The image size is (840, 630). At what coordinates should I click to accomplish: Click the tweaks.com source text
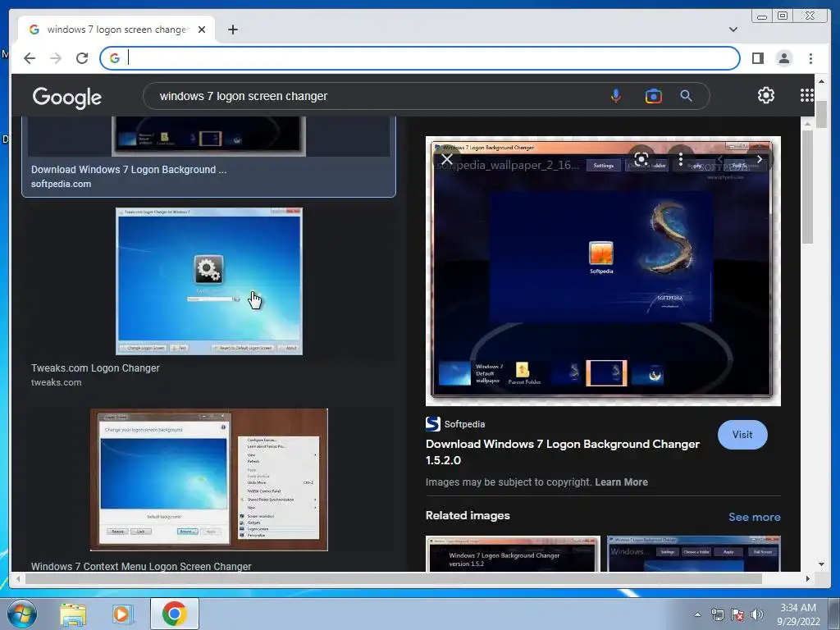[x=57, y=382]
